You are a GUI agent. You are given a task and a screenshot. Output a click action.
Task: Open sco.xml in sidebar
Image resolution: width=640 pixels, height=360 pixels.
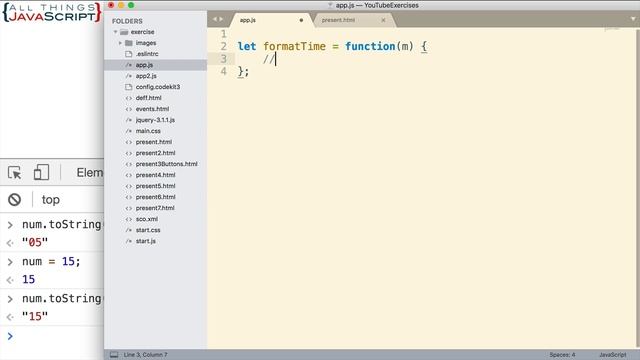pos(147,219)
